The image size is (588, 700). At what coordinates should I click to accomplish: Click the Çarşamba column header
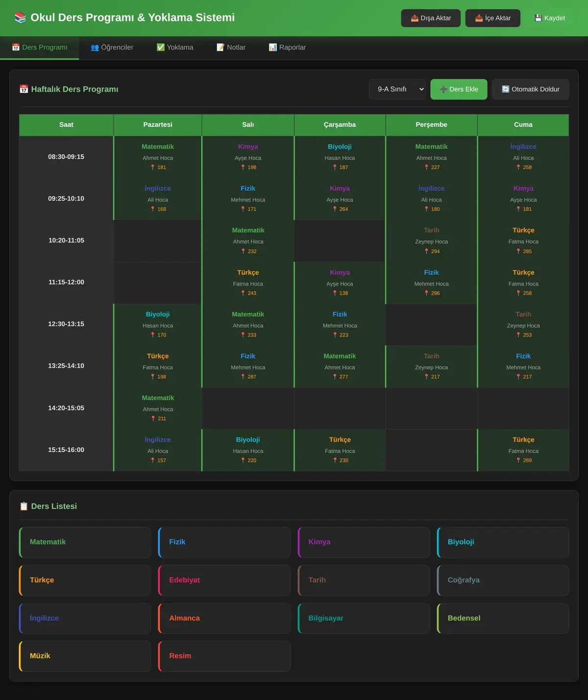click(x=340, y=125)
